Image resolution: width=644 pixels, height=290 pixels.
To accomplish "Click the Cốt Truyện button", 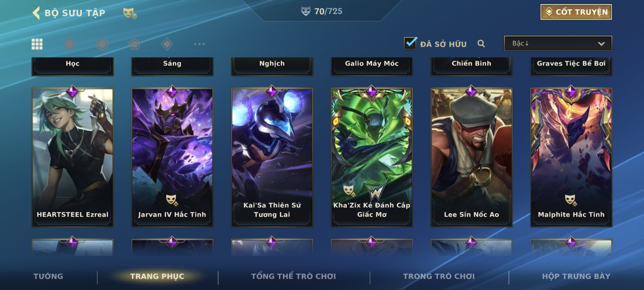I will click(576, 12).
